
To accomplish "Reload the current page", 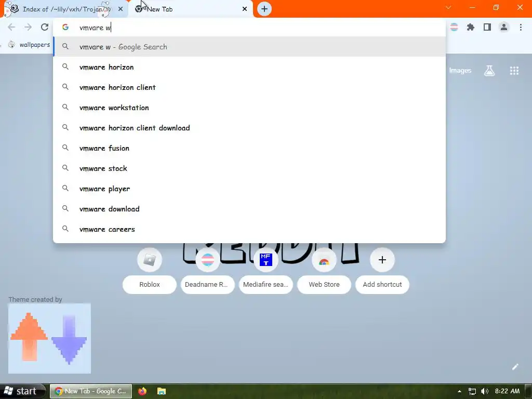I will pyautogui.click(x=45, y=27).
